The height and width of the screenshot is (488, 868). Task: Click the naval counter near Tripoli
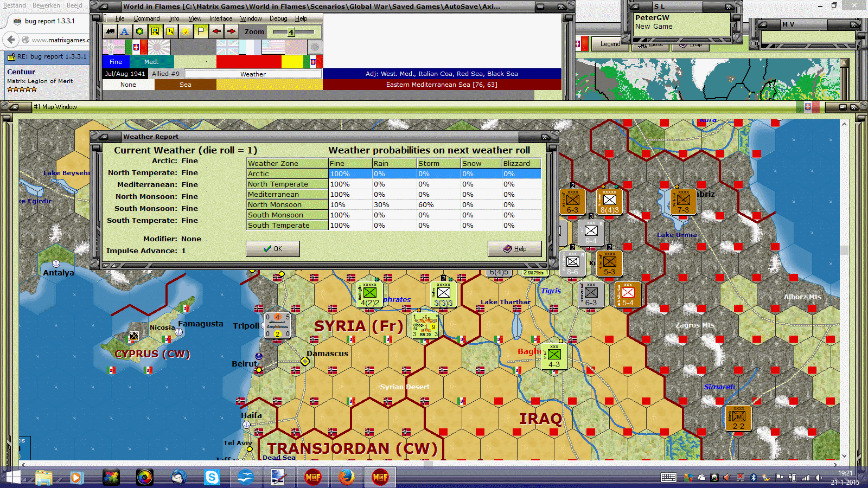[x=277, y=325]
